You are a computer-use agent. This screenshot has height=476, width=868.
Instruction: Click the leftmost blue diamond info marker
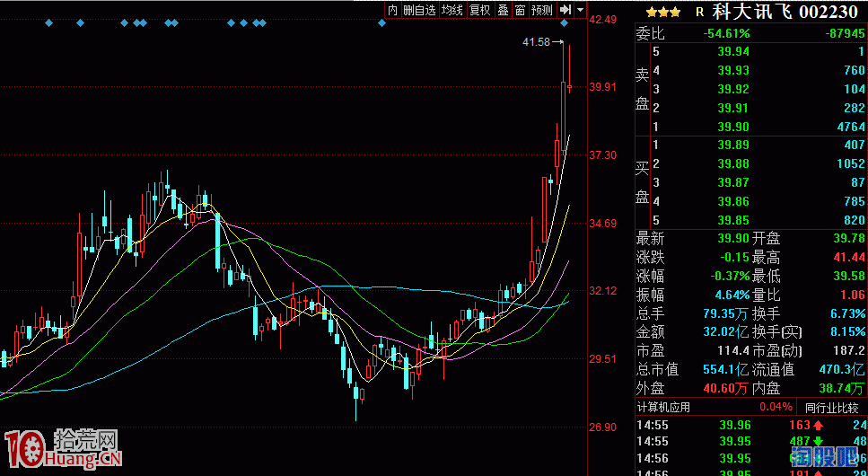[x=48, y=22]
